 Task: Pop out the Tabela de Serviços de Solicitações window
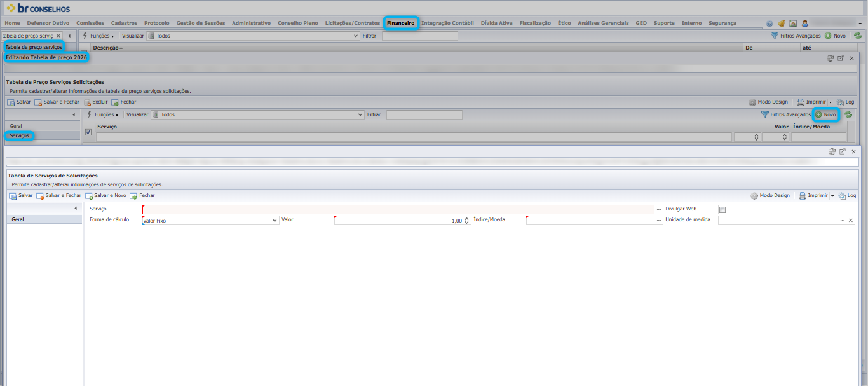pos(843,152)
